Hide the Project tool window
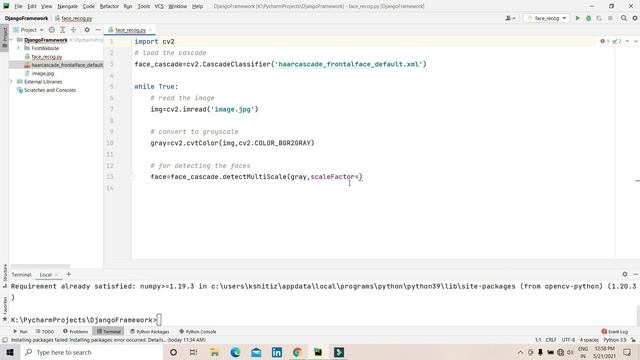The height and width of the screenshot is (360, 640). (98, 30)
